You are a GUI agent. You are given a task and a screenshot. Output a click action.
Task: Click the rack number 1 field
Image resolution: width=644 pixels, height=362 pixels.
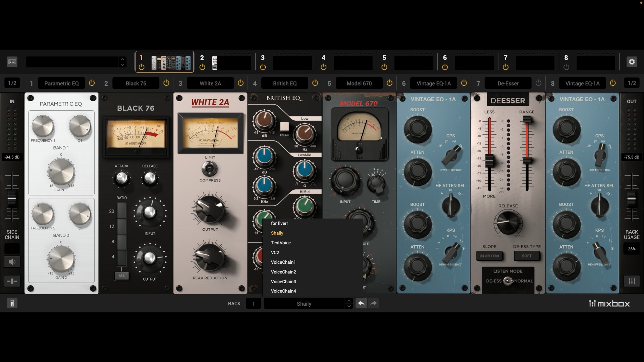click(x=254, y=304)
